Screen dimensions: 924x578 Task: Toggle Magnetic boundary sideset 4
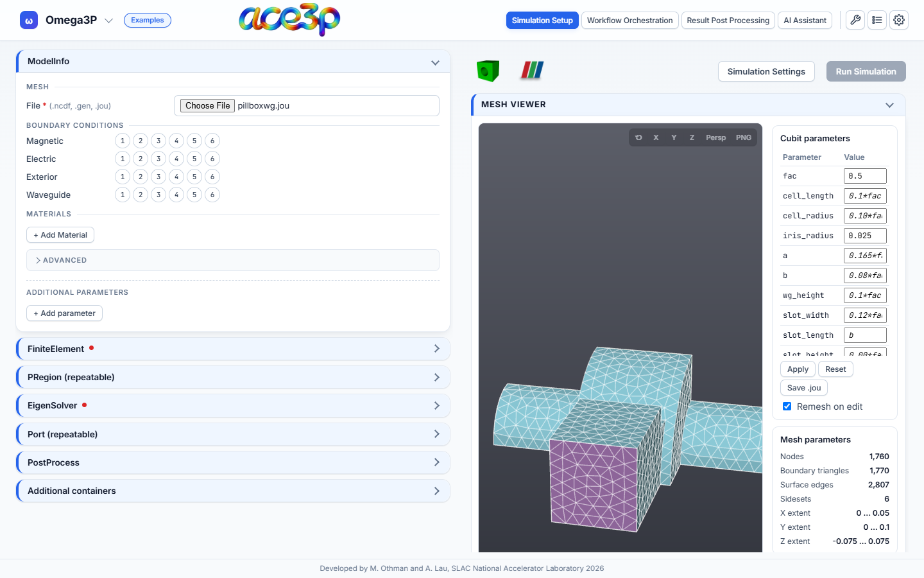pos(176,141)
